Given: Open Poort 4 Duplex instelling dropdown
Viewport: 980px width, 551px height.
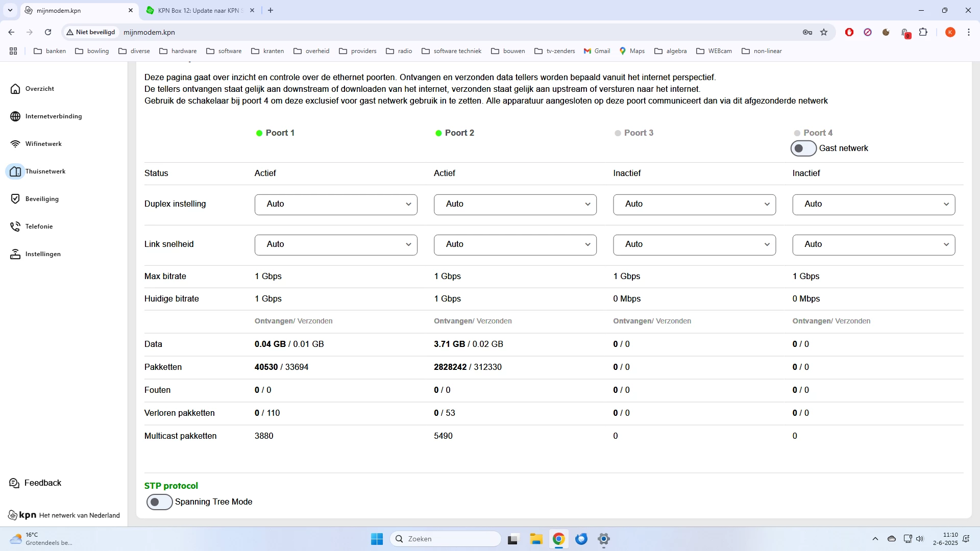Looking at the screenshot, I should pyautogui.click(x=873, y=204).
